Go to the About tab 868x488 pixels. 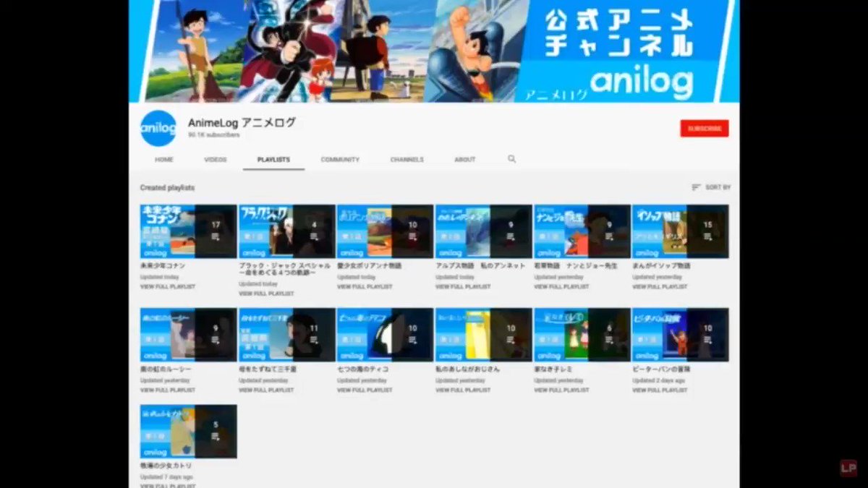click(465, 160)
